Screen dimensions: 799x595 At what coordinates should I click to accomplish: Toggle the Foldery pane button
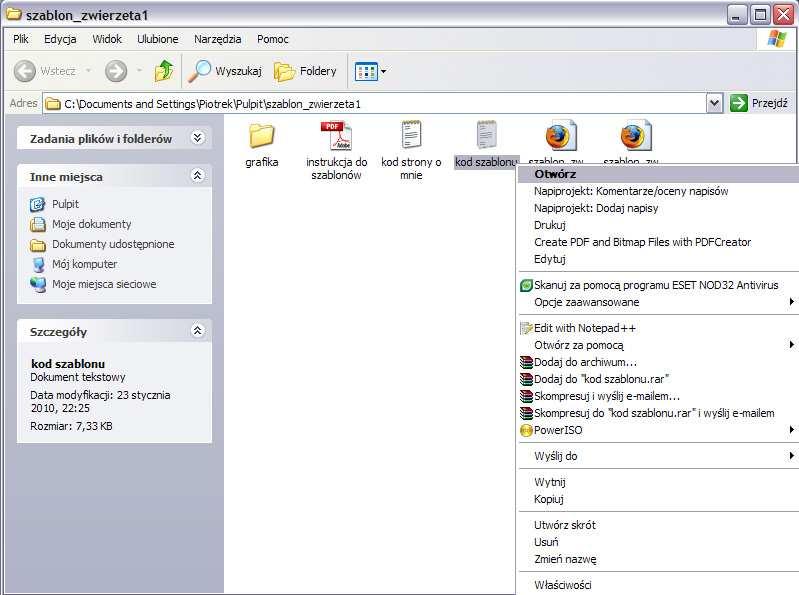coord(305,71)
